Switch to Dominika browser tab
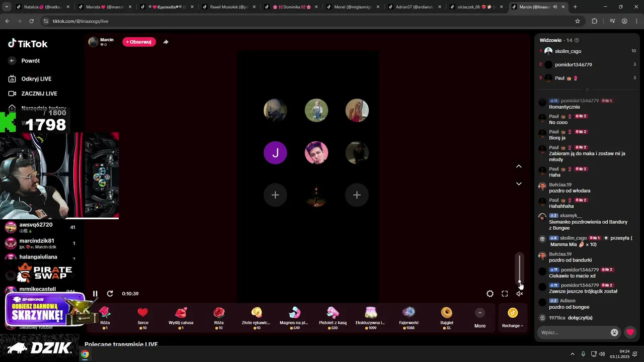The height and width of the screenshot is (362, 644). (x=291, y=7)
